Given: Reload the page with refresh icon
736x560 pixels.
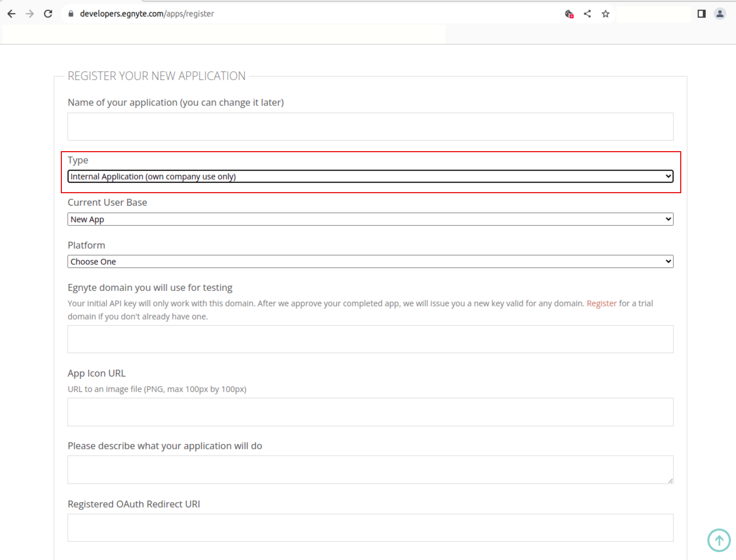Looking at the screenshot, I should (x=48, y=14).
